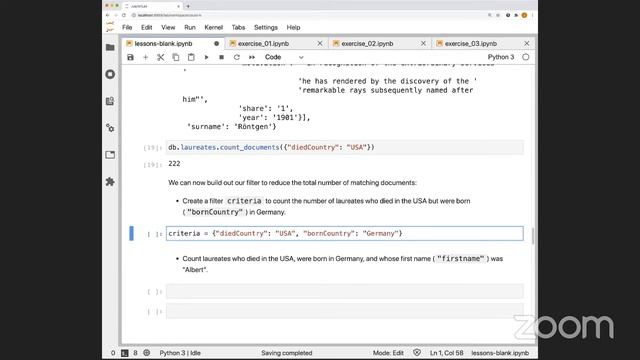Click the criteria code cell input
Screen dimensions: 640x360
(x=344, y=233)
